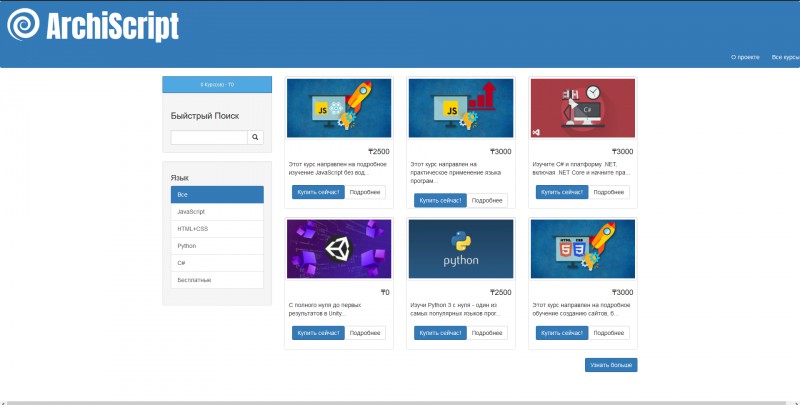Open the Unity purple cubes course thumbnail
Screen dimensions: 800x405
coord(339,249)
